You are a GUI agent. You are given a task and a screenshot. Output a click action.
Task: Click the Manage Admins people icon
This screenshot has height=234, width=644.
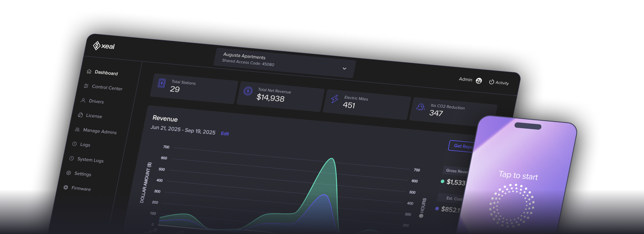77,129
